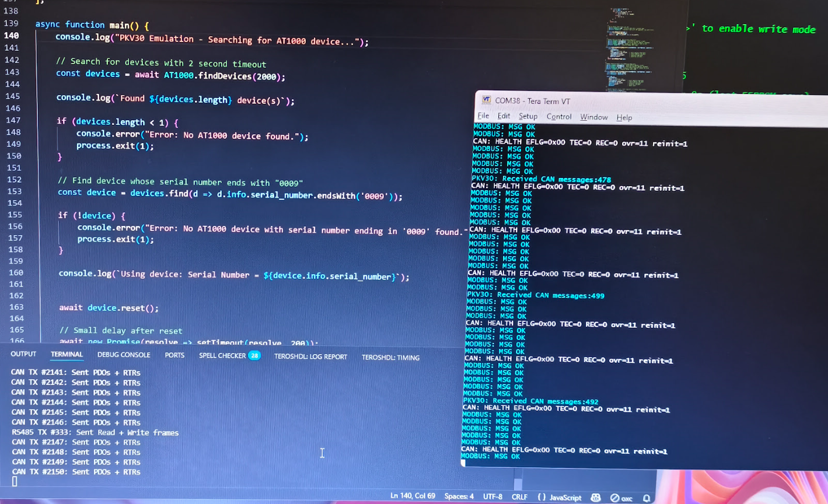
Task: Click comment '// Small delay after reset'
Action: [x=121, y=330]
